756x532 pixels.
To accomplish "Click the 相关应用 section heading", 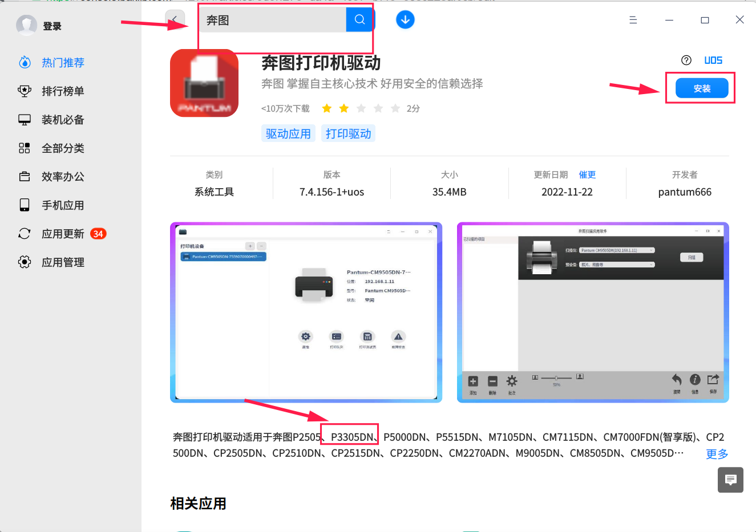I will [198, 503].
